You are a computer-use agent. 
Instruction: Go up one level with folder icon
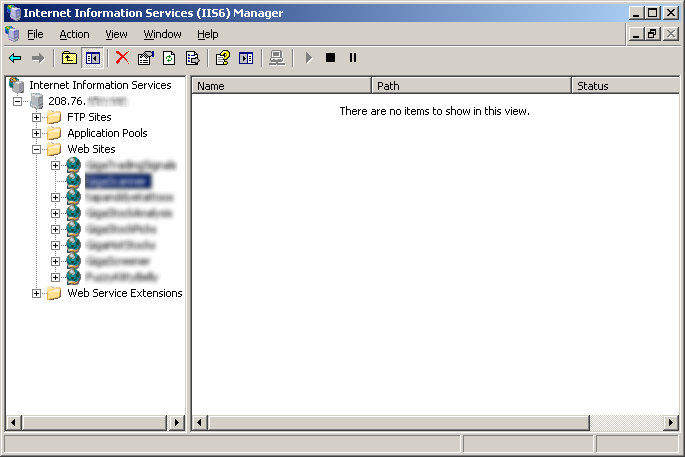(69, 58)
